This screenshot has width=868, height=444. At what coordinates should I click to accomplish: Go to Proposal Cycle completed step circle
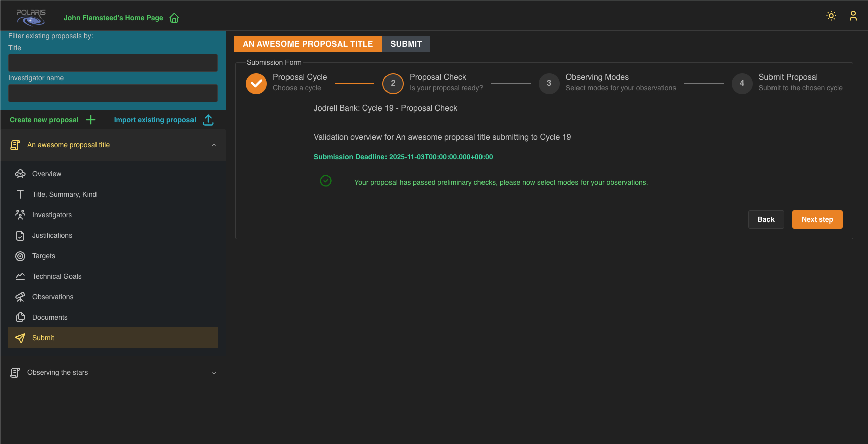pos(256,83)
